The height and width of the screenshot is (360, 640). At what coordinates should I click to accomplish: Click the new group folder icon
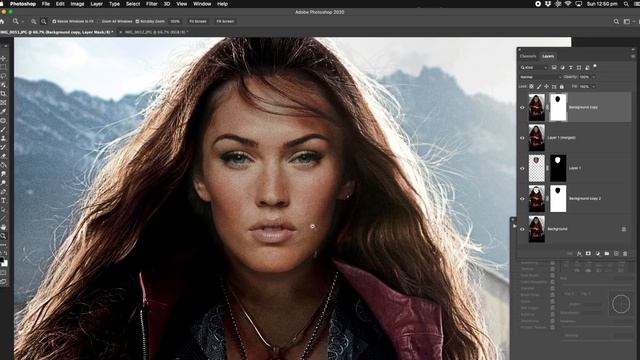coord(607,253)
